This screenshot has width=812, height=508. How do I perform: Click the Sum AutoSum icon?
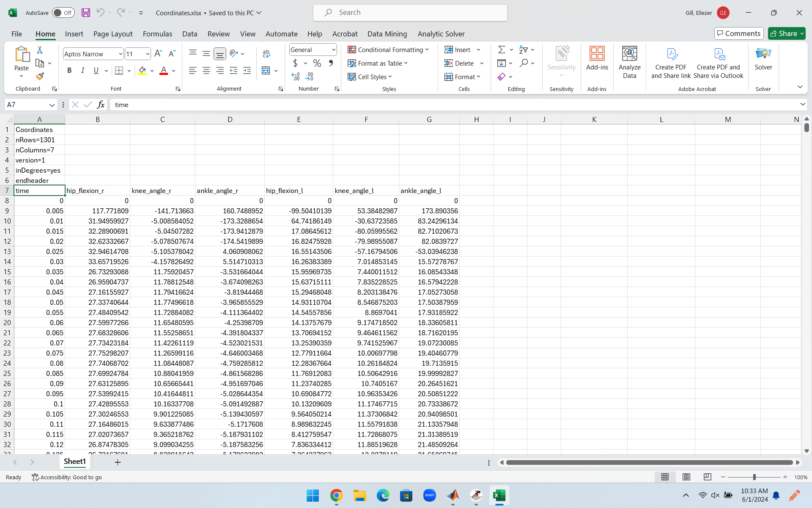(501, 49)
